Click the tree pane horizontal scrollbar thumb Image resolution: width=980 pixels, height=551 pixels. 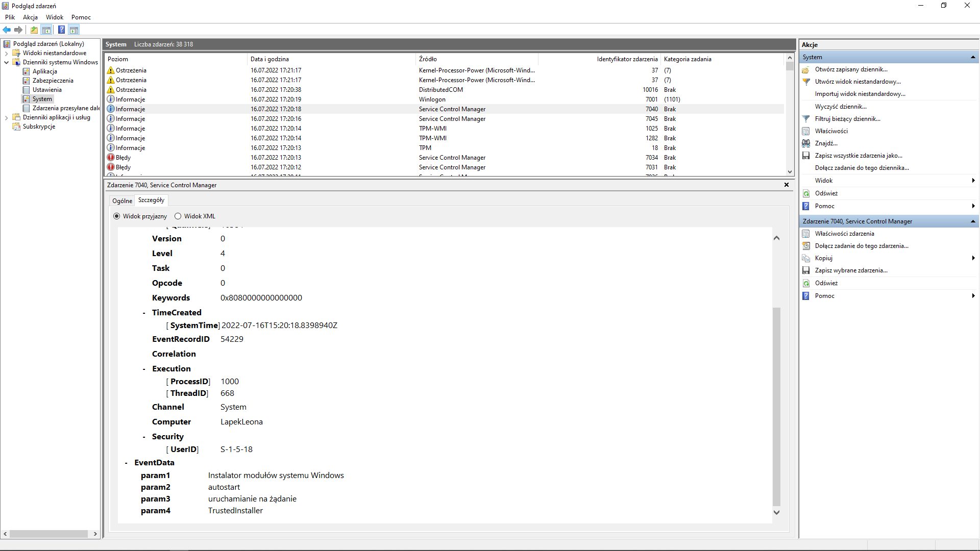[x=48, y=534]
